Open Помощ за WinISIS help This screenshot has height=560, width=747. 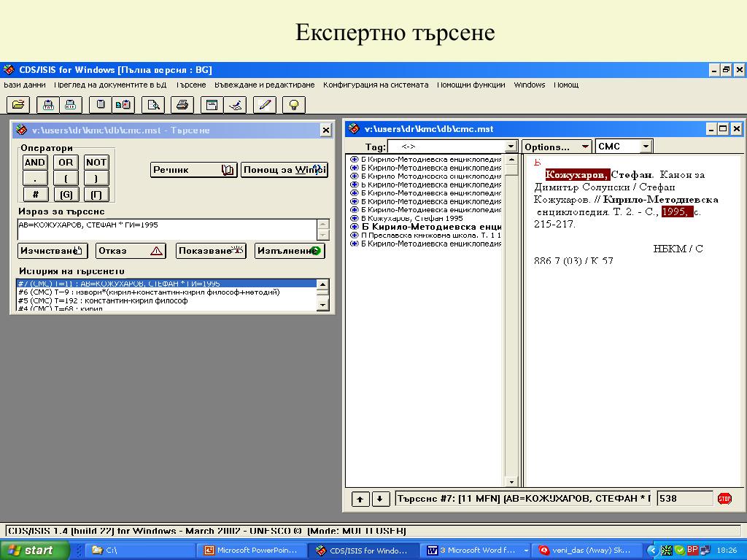[285, 170]
